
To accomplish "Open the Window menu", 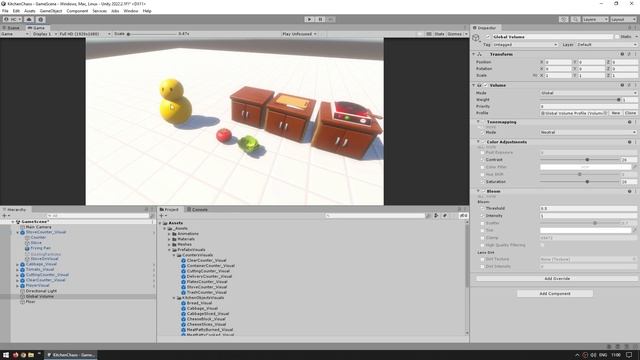I will point(131,11).
